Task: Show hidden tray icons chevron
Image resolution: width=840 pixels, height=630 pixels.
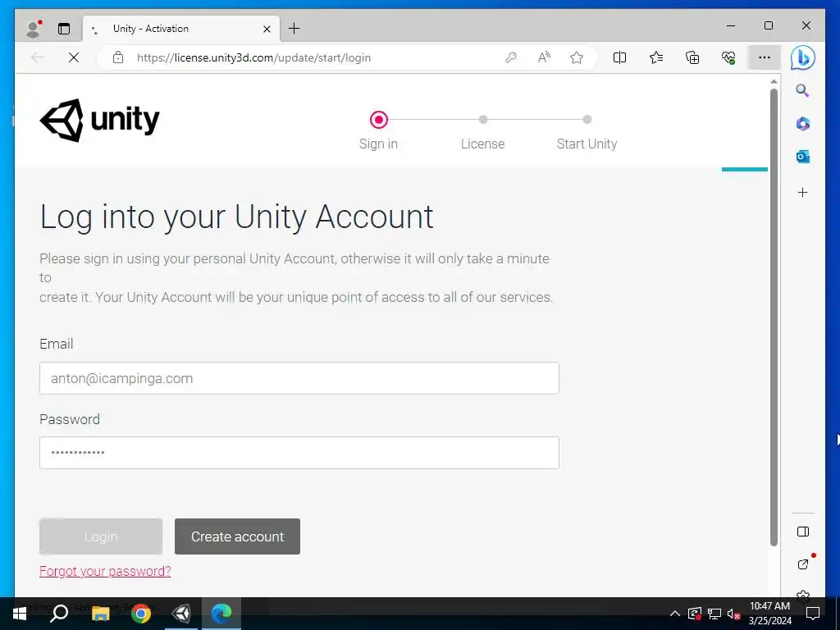Action: pos(675,614)
